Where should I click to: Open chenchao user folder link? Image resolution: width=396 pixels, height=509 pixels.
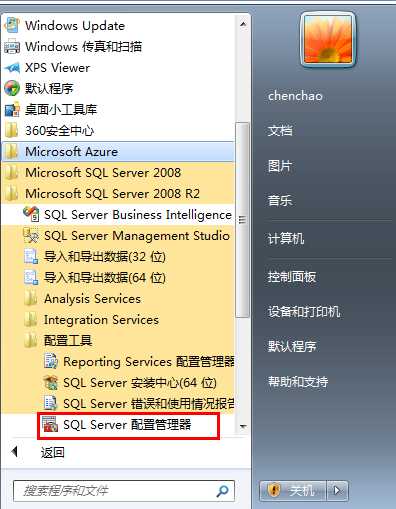(x=295, y=96)
